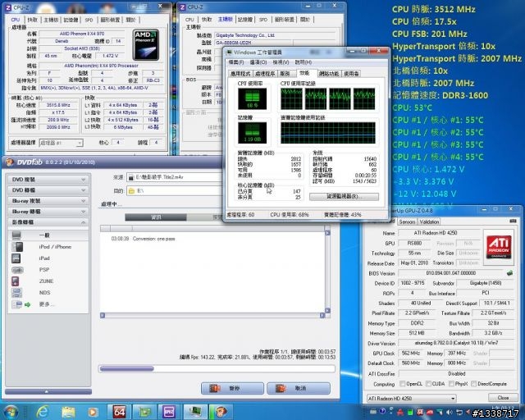Image resolution: width=525 pixels, height=420 pixels.
Task: Click the source file icon beside Title2.m4v
Action: [131, 177]
